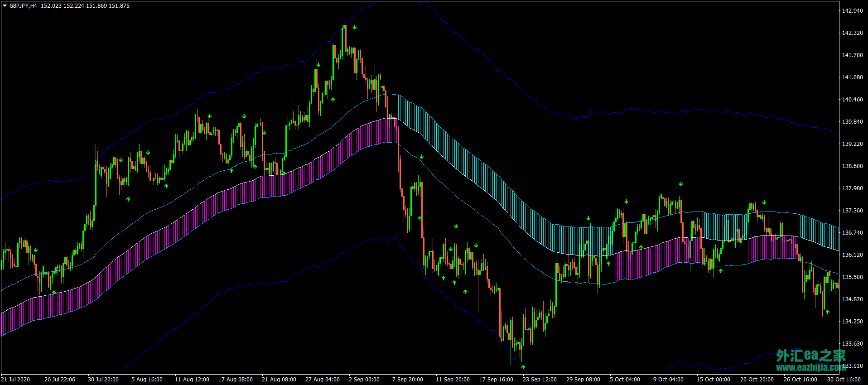The height and width of the screenshot is (385, 868).
Task: Click the 136.120 price scale label
Action: (852, 255)
